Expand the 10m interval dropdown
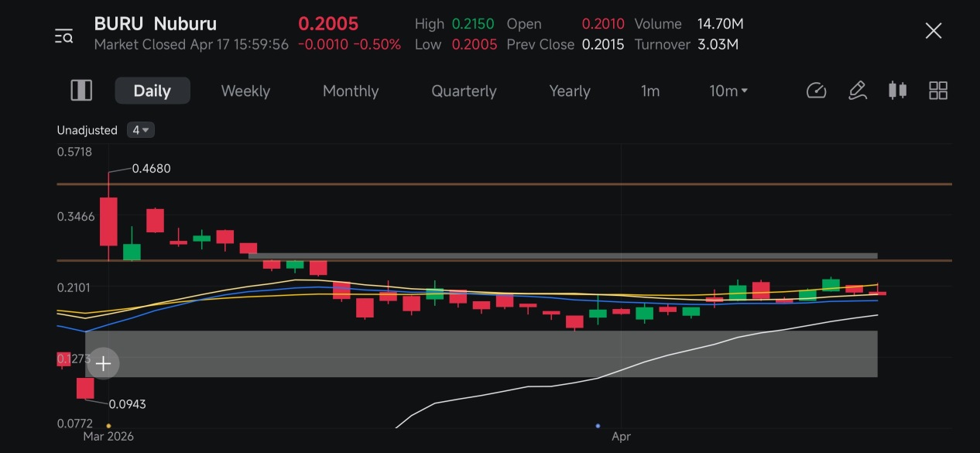Viewport: 980px width, 453px height. (x=728, y=91)
